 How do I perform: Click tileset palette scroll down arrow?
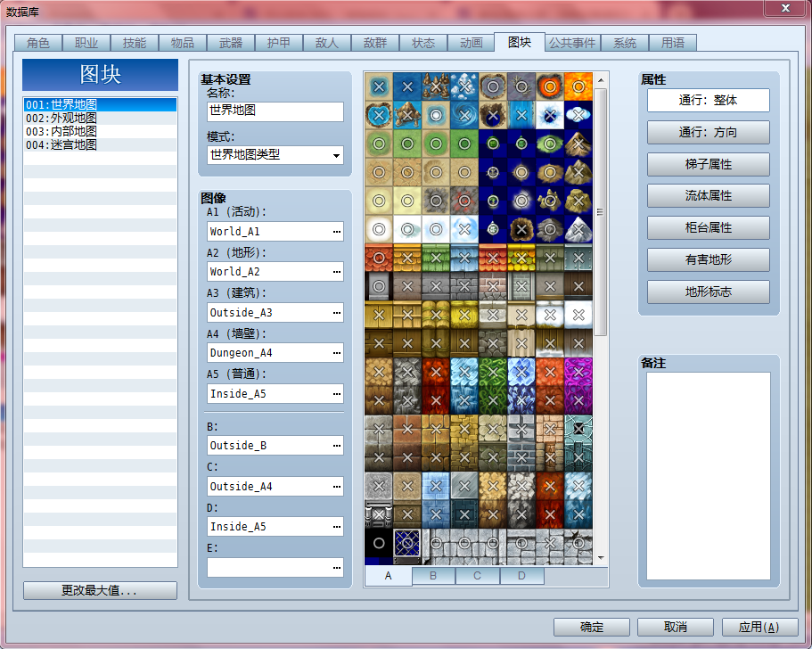coord(601,558)
